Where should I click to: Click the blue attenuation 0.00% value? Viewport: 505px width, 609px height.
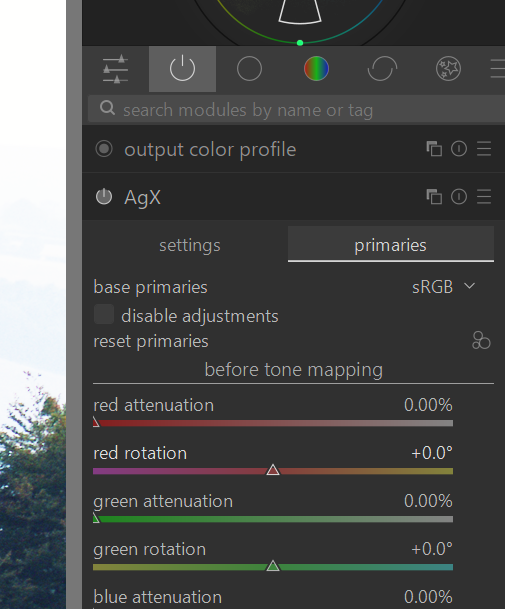428,597
